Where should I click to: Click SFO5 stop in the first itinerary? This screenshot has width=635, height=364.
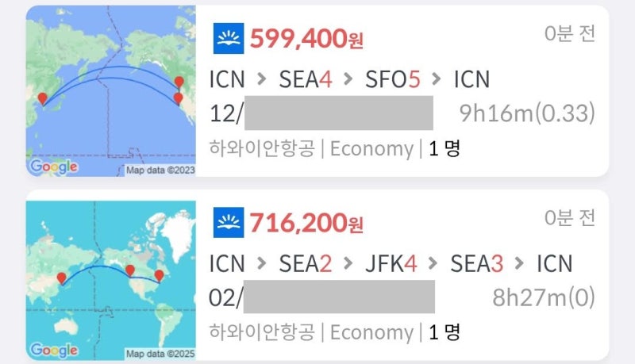tap(393, 79)
